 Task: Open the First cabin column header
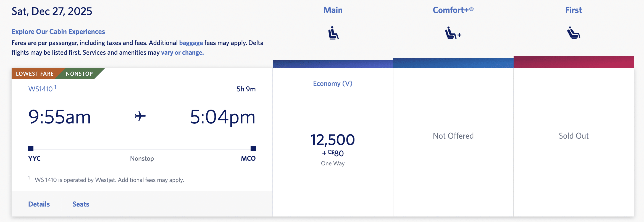(573, 10)
